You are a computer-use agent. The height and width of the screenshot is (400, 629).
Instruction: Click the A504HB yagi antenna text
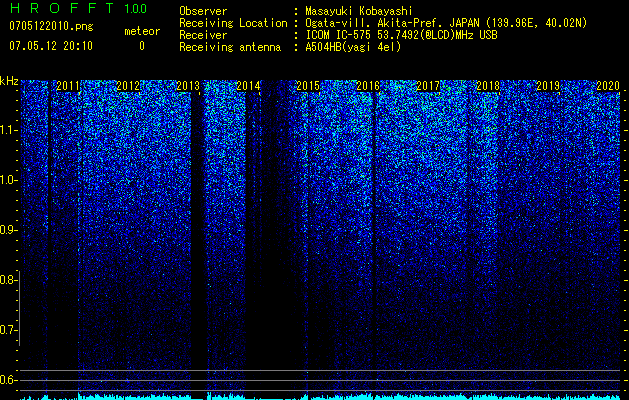click(x=353, y=47)
